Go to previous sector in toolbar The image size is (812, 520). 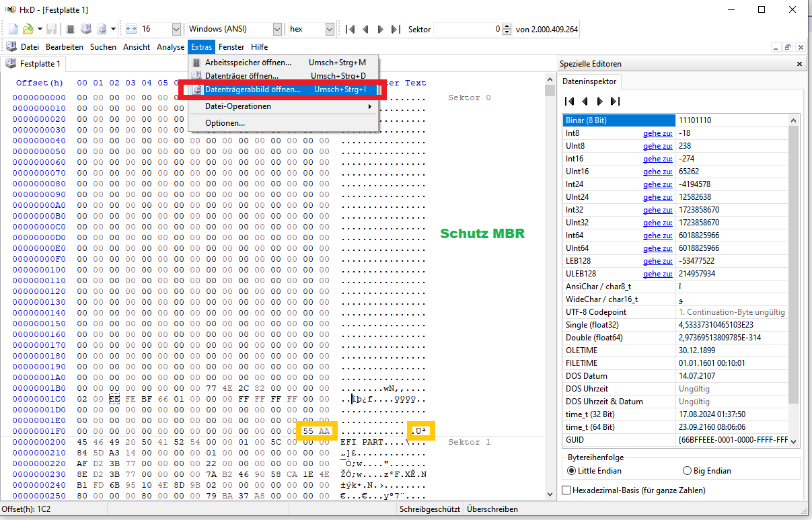pyautogui.click(x=365, y=29)
